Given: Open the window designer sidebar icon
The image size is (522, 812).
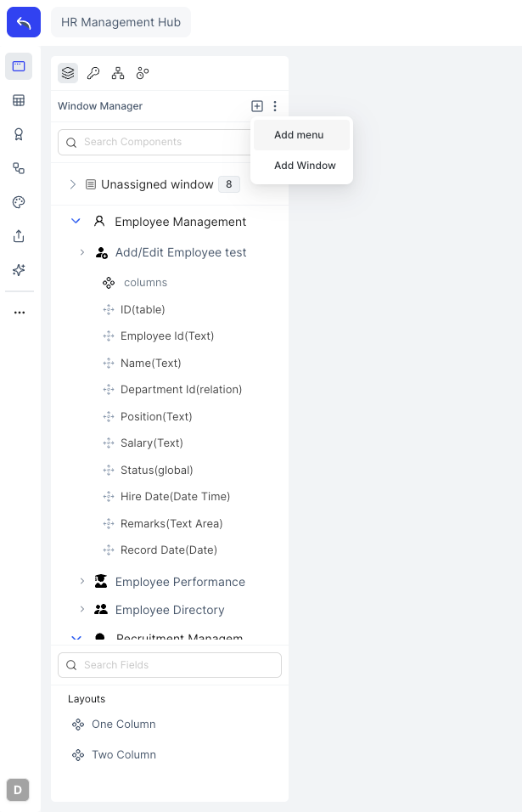Looking at the screenshot, I should [x=19, y=66].
